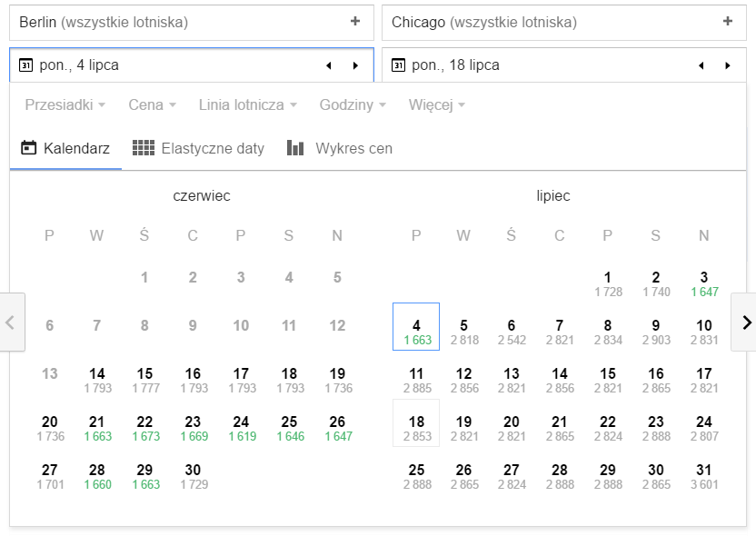Viewport: 756px width, 536px height.
Task: Open the Godziny filter dropdown
Action: coord(353,104)
